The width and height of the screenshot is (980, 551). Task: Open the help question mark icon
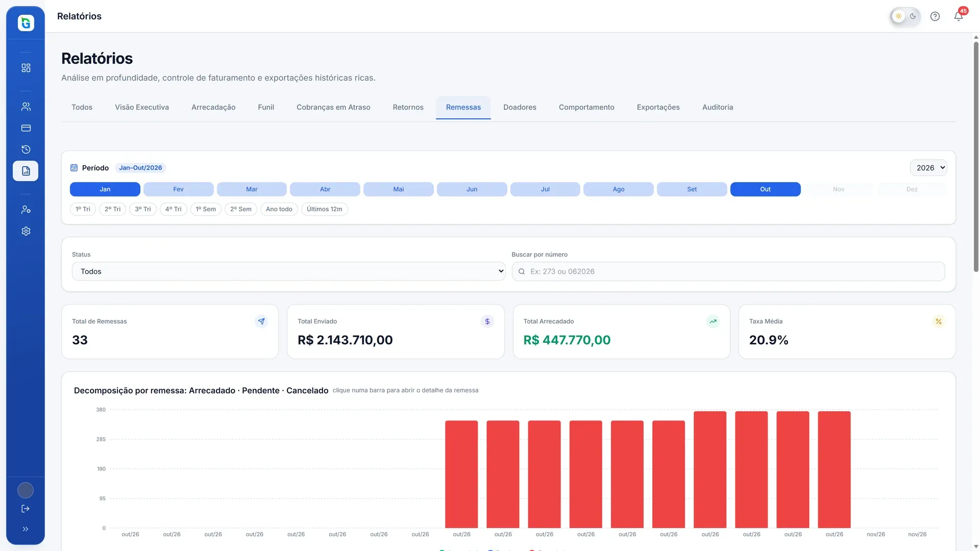pyautogui.click(x=935, y=16)
